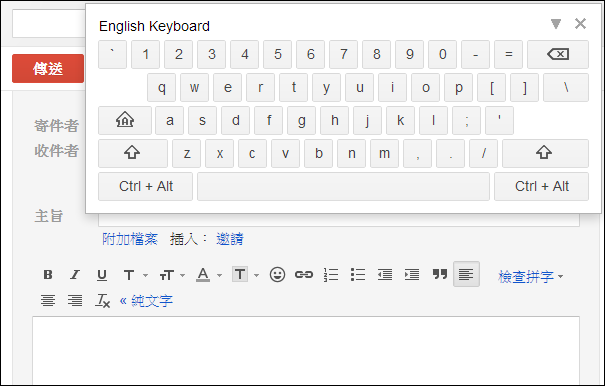Tap the backtick key
The image size is (605, 386).
pos(112,54)
